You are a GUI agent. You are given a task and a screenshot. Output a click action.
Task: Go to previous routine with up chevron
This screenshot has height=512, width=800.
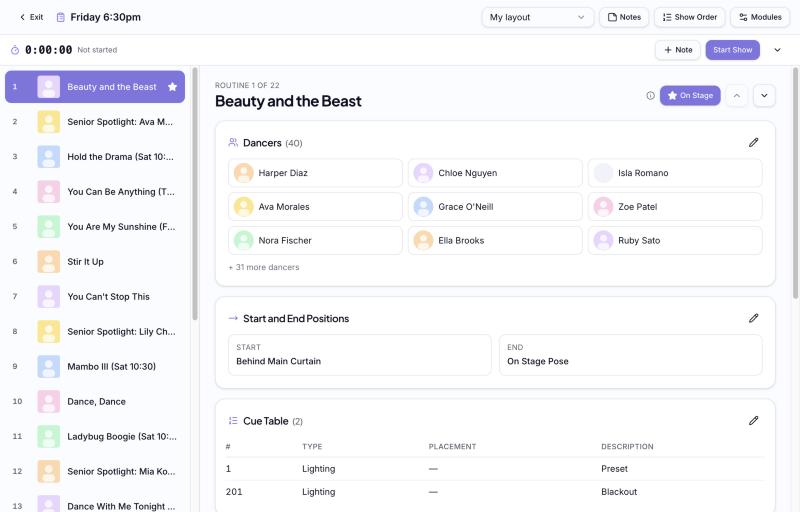point(737,95)
